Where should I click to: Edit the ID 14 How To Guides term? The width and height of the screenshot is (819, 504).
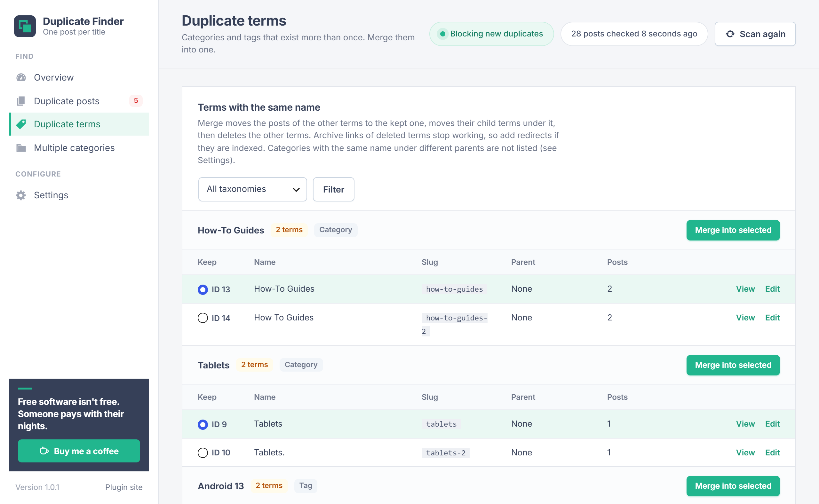click(x=772, y=317)
